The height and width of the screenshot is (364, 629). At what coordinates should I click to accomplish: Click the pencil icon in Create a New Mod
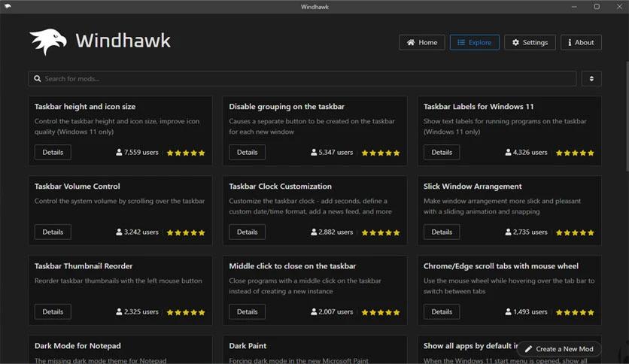click(528, 349)
